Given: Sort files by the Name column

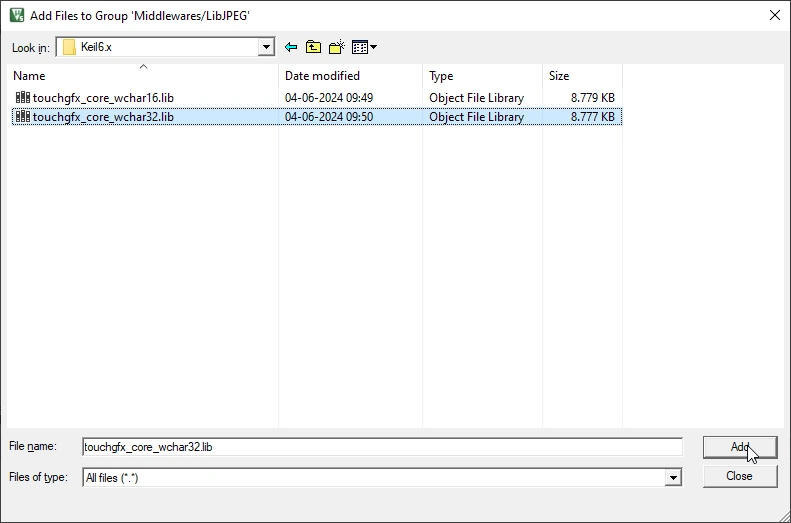Looking at the screenshot, I should [x=142, y=76].
